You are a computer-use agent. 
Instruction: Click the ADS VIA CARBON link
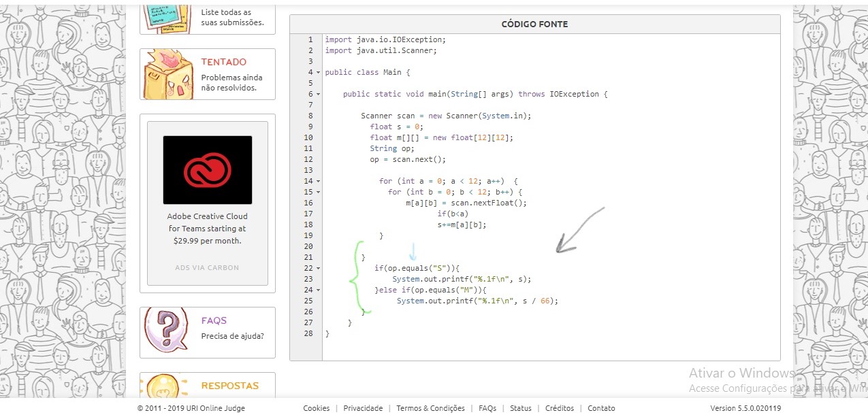(207, 267)
